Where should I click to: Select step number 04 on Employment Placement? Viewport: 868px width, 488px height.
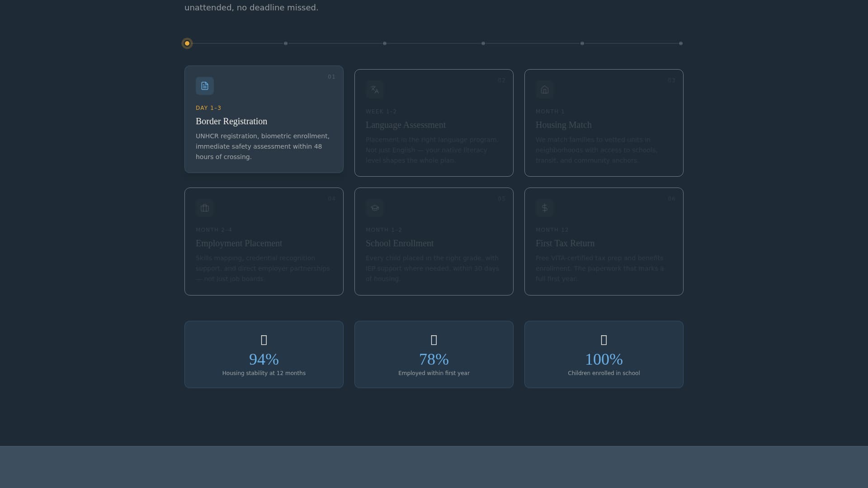331,198
